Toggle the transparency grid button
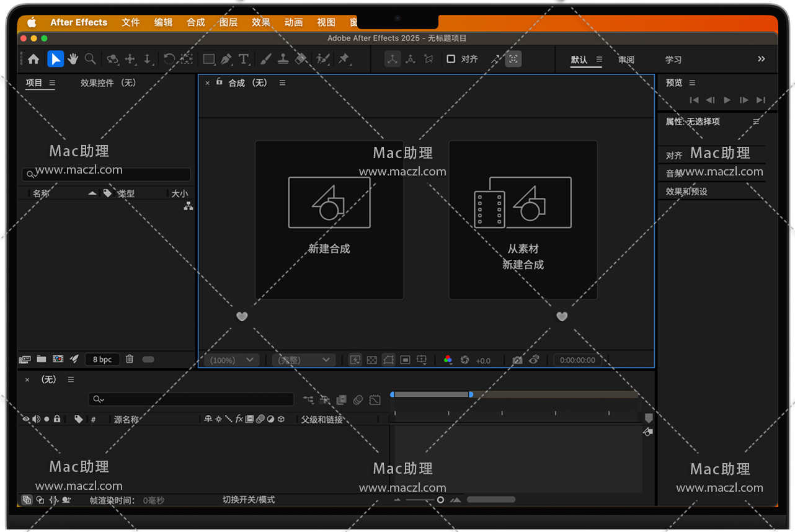 point(371,360)
